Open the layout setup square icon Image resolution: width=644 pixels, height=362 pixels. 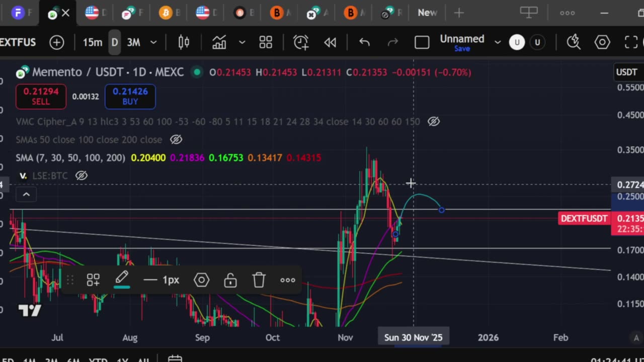pyautogui.click(x=422, y=43)
